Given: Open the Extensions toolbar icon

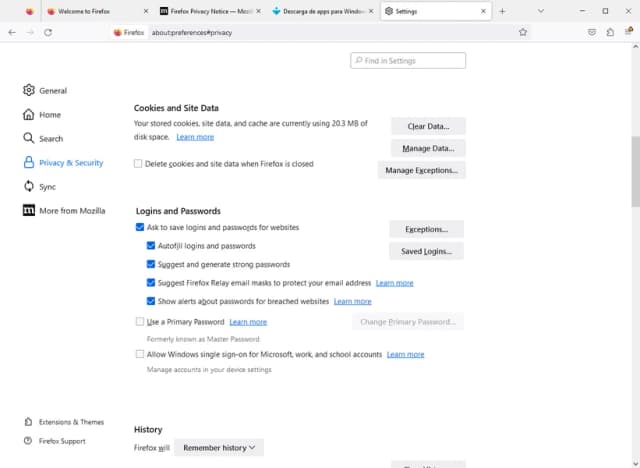Looking at the screenshot, I should coord(610,32).
